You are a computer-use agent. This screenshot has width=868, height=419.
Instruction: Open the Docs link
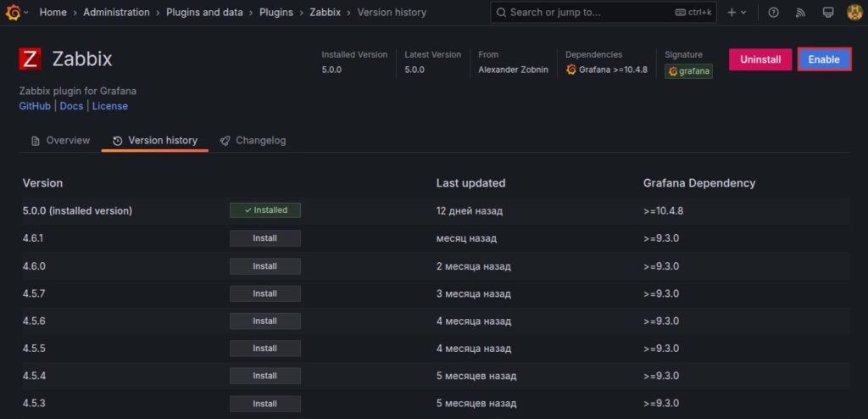point(71,106)
